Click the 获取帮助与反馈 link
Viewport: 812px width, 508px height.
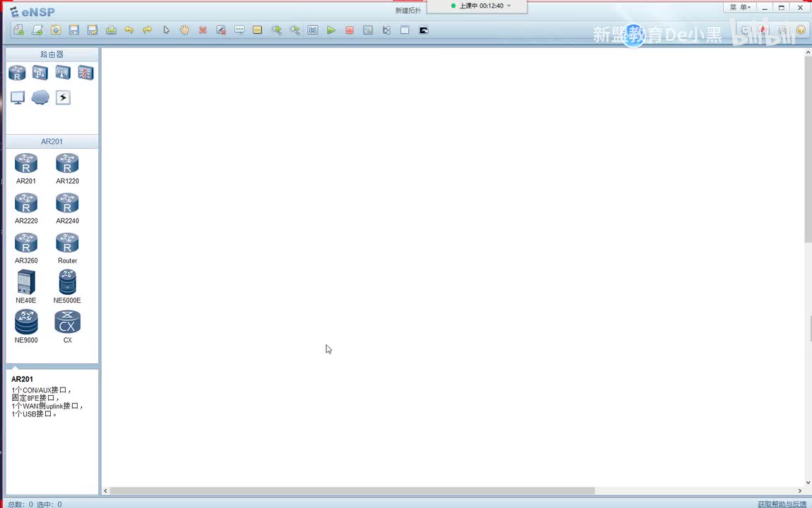tap(782, 504)
